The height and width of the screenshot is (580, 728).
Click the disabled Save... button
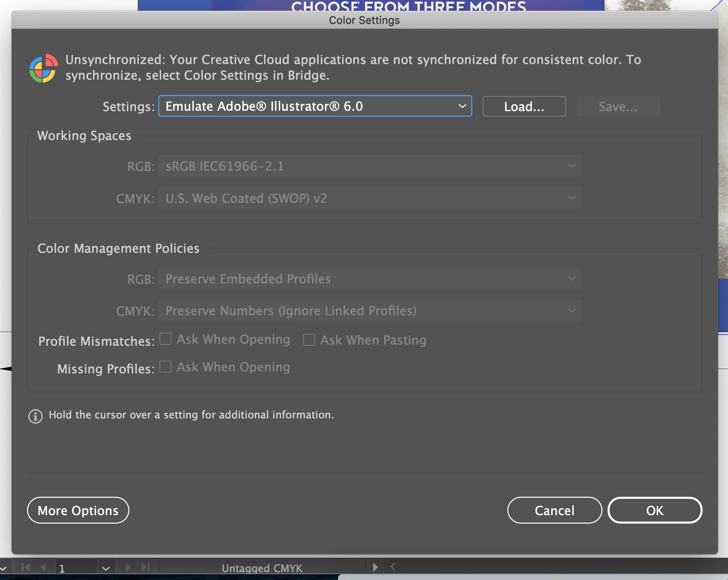tap(618, 107)
